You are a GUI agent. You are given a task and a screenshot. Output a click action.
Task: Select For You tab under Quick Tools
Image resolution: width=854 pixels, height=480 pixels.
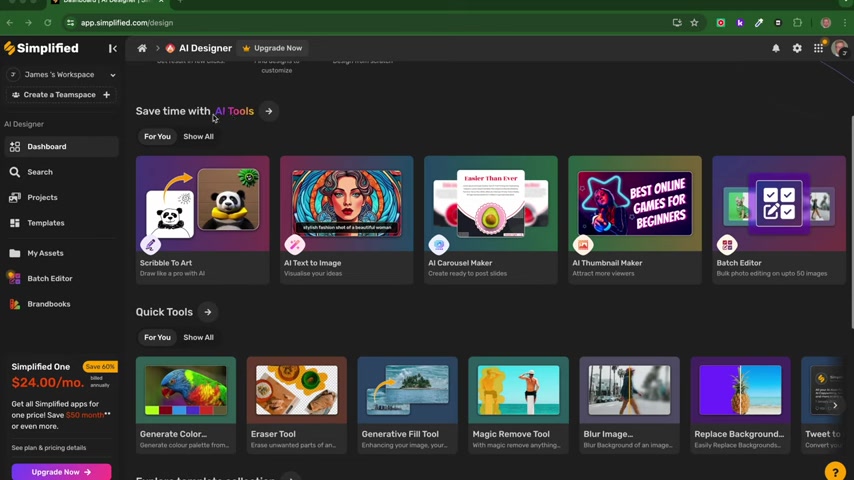pyautogui.click(x=157, y=337)
